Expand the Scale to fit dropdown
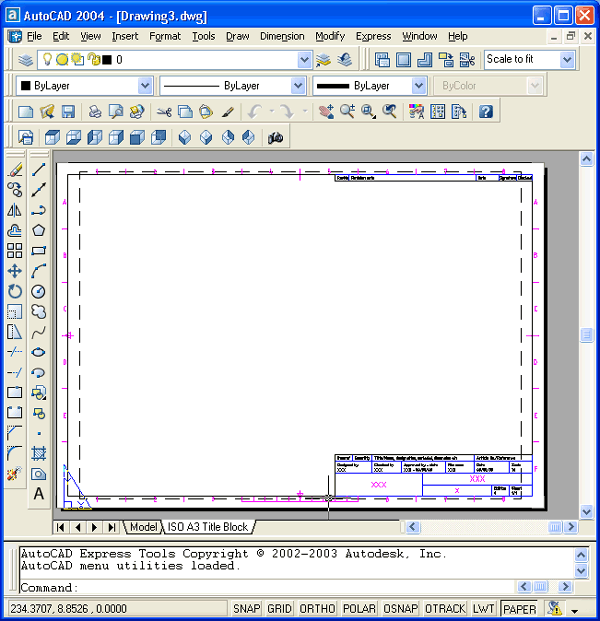This screenshot has width=600, height=621. pyautogui.click(x=567, y=60)
